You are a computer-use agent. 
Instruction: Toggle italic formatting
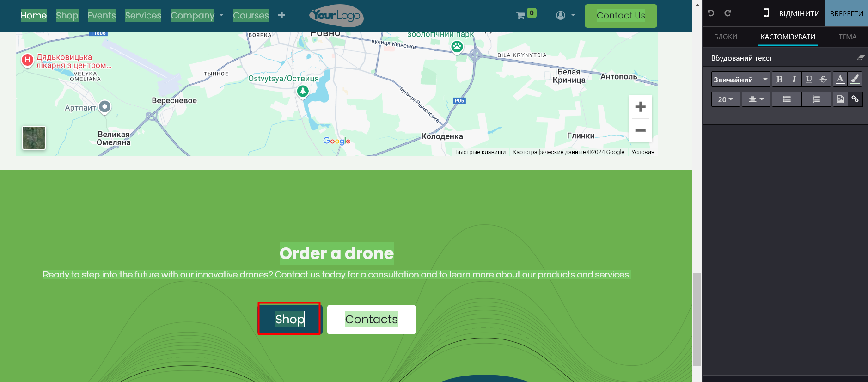click(x=794, y=79)
